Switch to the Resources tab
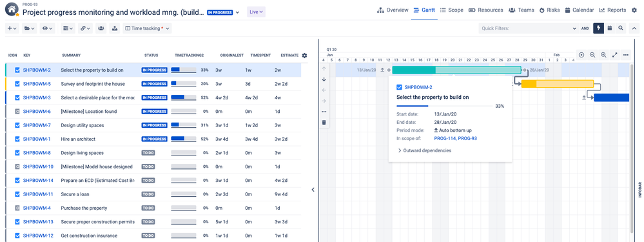The image size is (644, 242). [485, 10]
